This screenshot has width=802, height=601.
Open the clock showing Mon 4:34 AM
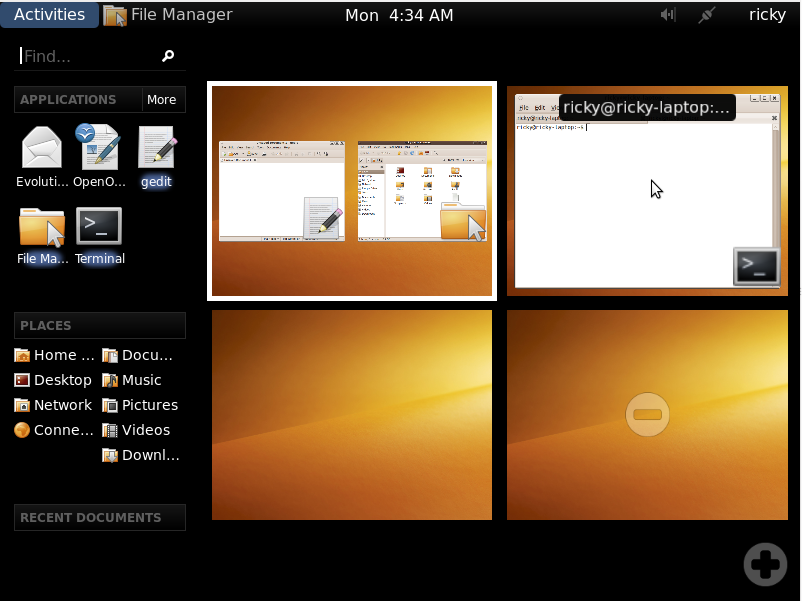click(x=399, y=15)
